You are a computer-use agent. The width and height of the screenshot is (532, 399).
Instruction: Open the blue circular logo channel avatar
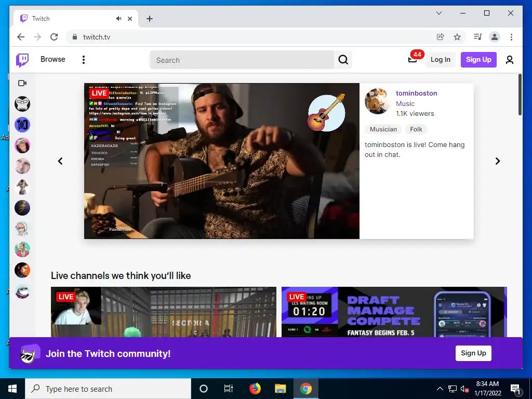click(22, 125)
